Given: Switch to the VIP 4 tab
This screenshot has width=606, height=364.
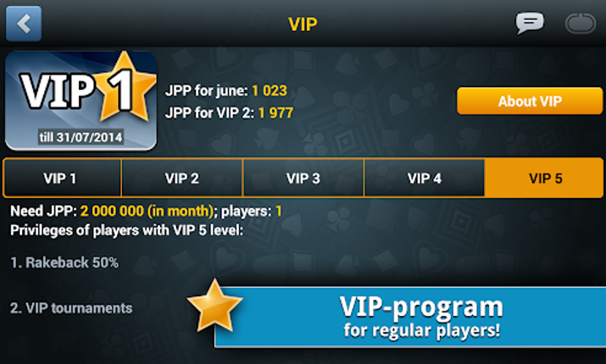Looking at the screenshot, I should coord(425,179).
